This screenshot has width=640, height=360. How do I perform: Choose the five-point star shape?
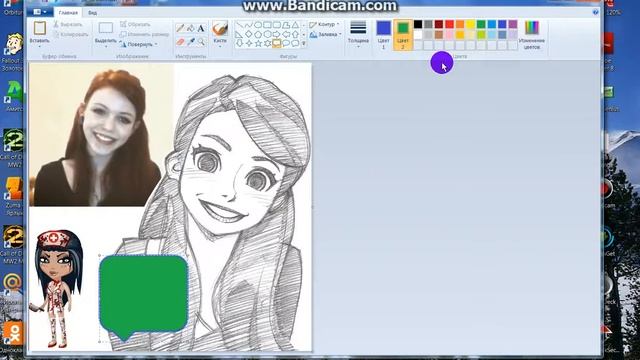tap(258, 43)
